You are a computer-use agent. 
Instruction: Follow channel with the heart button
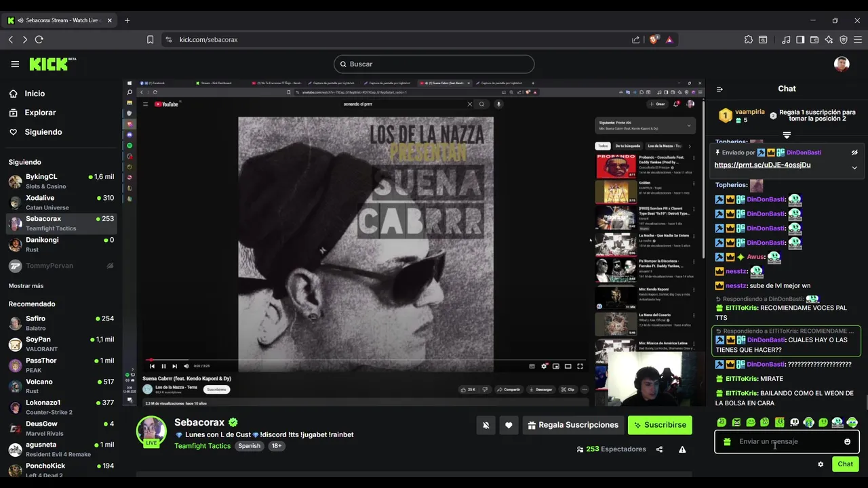509,425
